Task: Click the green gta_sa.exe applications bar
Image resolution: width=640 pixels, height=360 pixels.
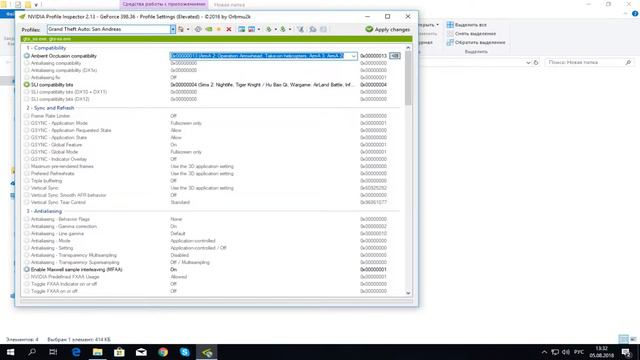Action: [x=216, y=39]
